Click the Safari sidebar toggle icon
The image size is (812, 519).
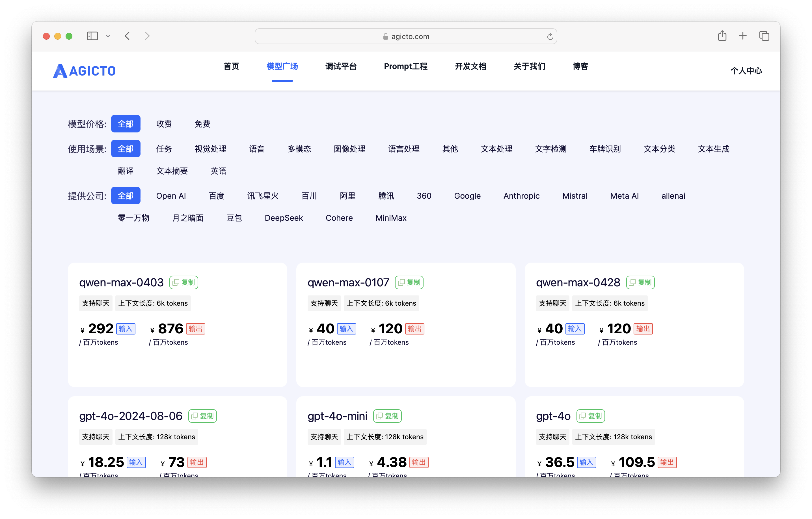92,36
